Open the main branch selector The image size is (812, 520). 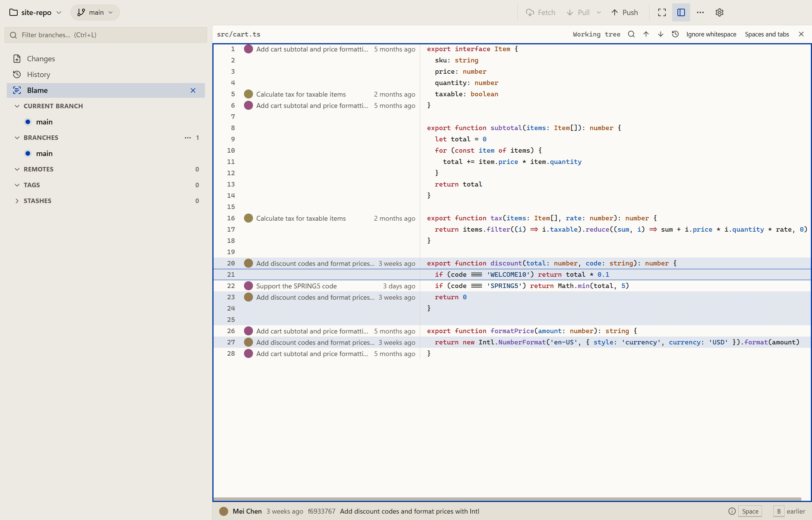[x=95, y=12]
